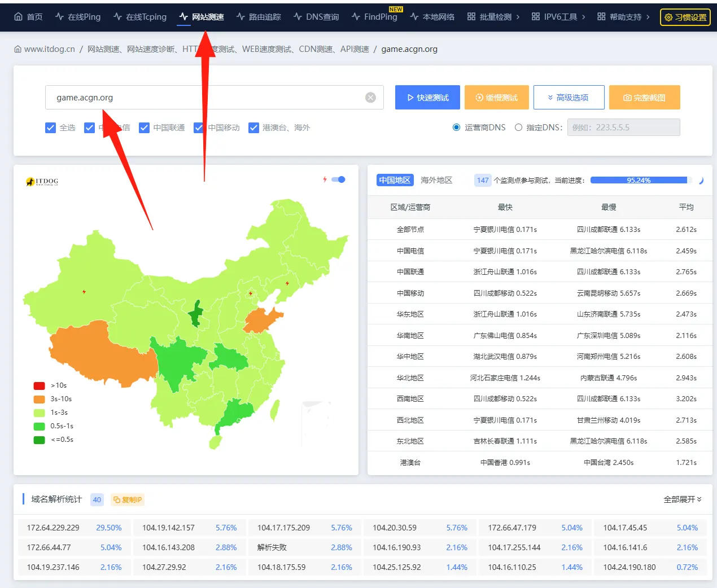Click the Beijing lightning marker on the map
The height and width of the screenshot is (588, 717).
coord(251,293)
